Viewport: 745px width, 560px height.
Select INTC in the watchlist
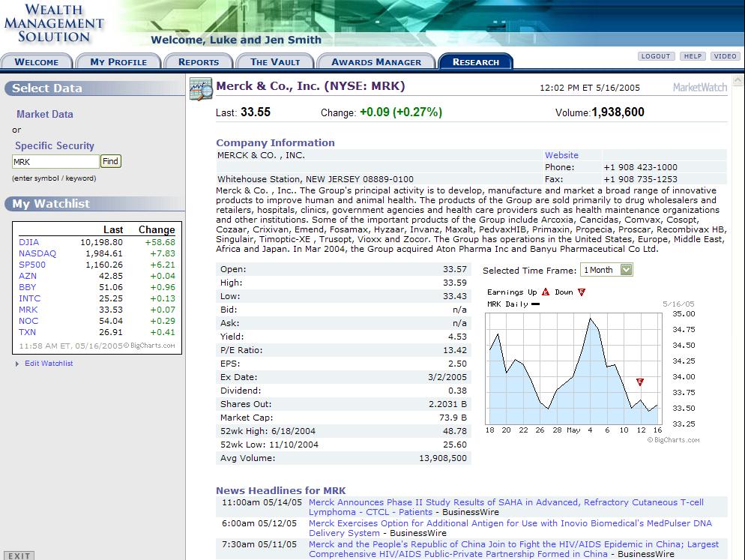click(x=29, y=298)
